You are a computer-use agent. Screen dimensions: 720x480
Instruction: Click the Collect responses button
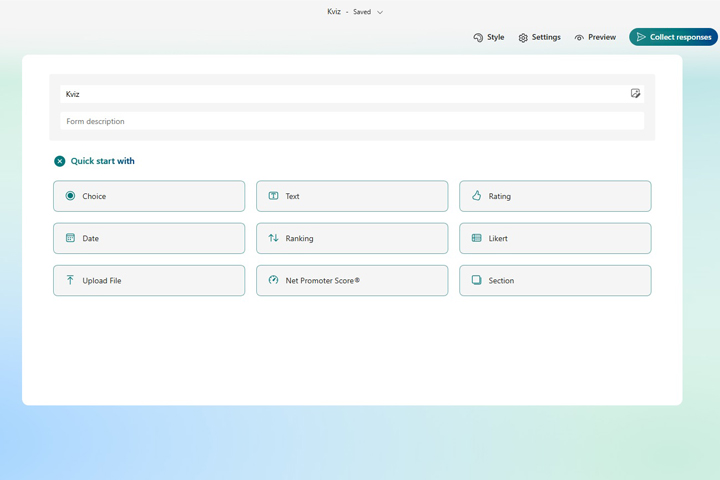[673, 37]
